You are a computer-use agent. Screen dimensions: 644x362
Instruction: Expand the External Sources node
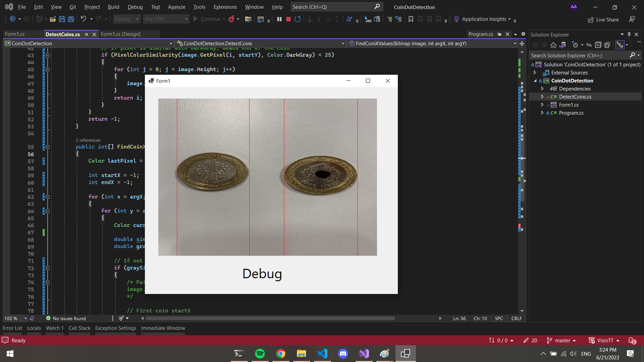[535, 73]
